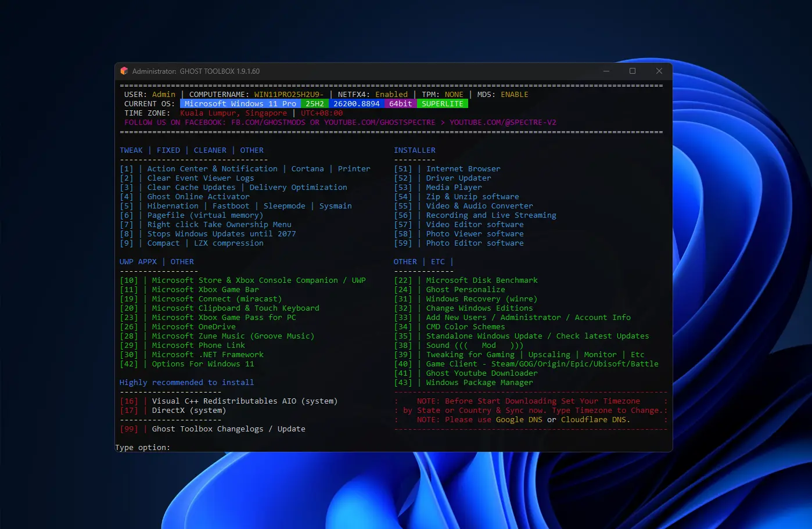Click 'Microsoft Xbox Game Pass for PC' option

pos(224,318)
